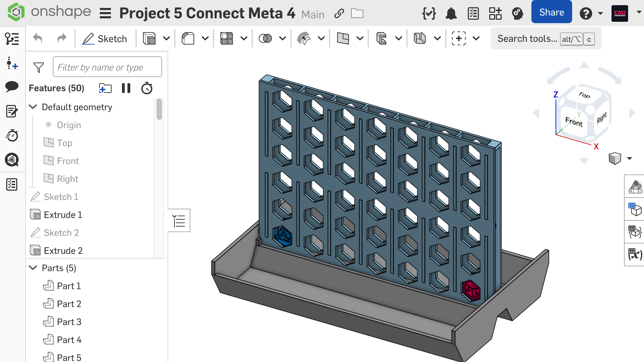
Task: Select the frame tool icon
Action: coord(420,38)
